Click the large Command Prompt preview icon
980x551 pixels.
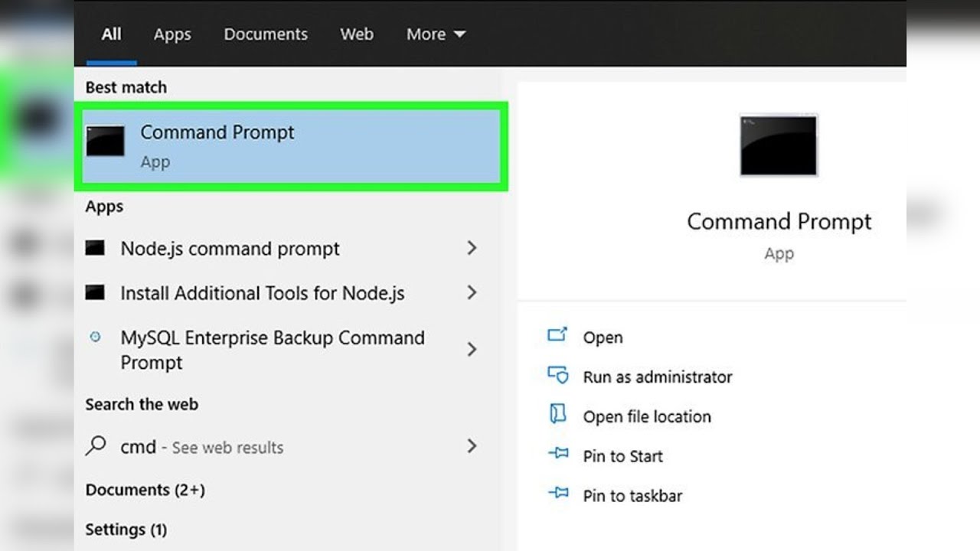(x=779, y=145)
